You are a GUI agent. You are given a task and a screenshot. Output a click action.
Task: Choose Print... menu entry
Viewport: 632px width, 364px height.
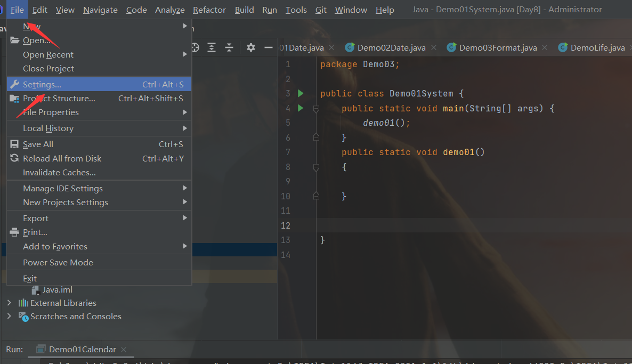coord(99,232)
